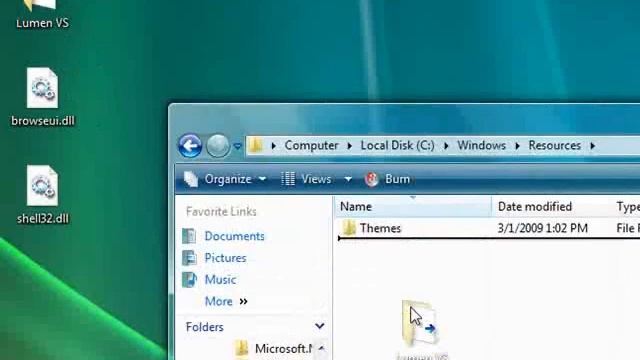Sort by the Type column header
The height and width of the screenshot is (360, 640).
(627, 207)
